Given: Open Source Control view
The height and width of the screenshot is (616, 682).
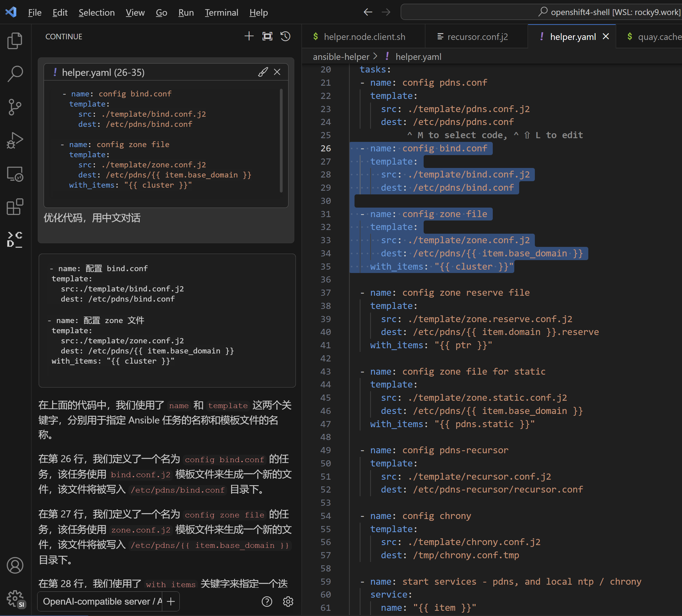Looking at the screenshot, I should tap(15, 107).
